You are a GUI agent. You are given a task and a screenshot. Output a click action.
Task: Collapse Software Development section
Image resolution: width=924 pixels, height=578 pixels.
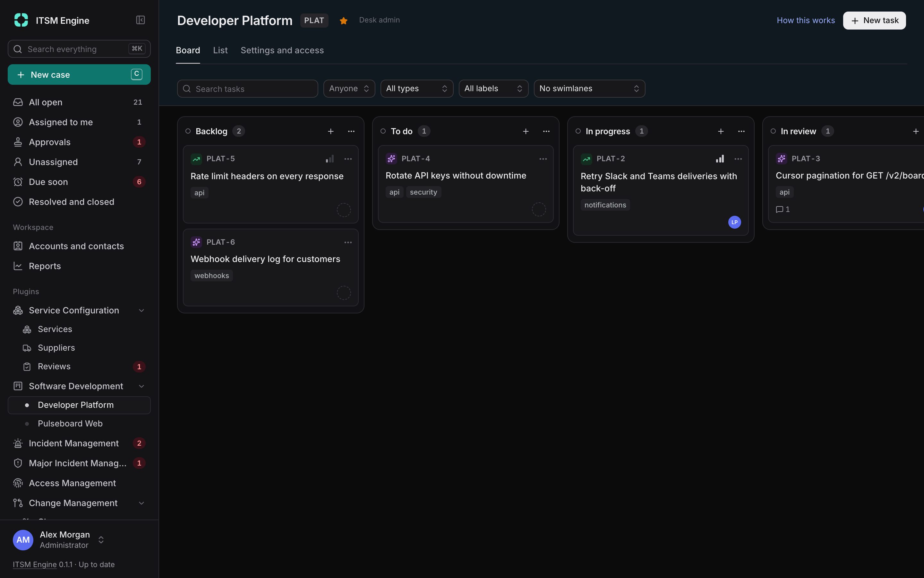point(141,386)
